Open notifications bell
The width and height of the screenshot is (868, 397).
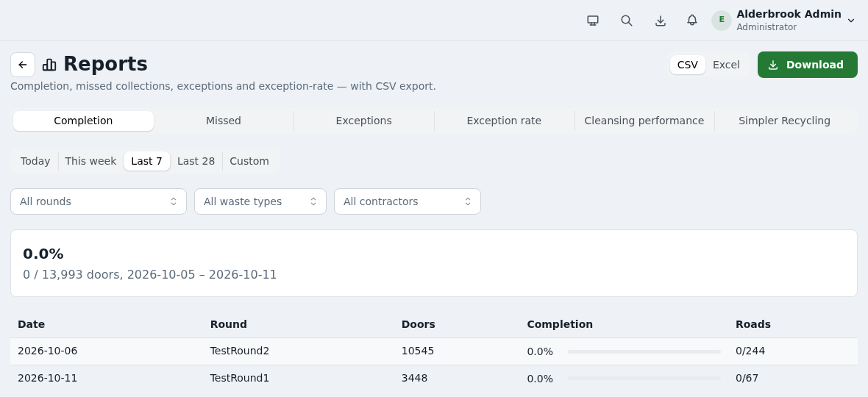[x=692, y=21]
